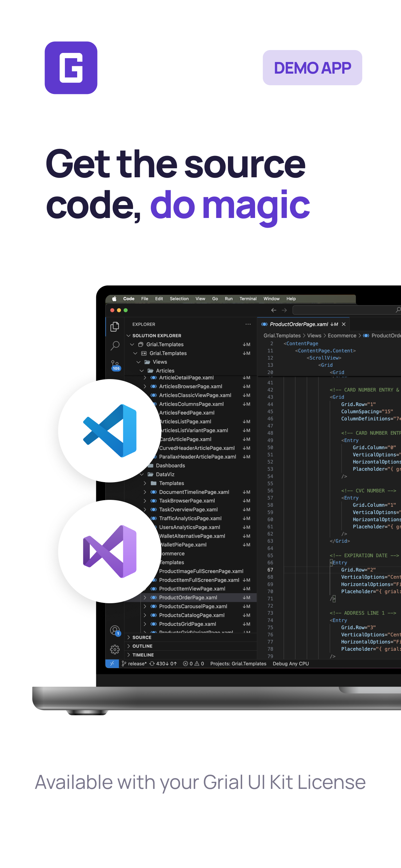Select the Dashboards folder
The width and height of the screenshot is (401, 868).
170,465
